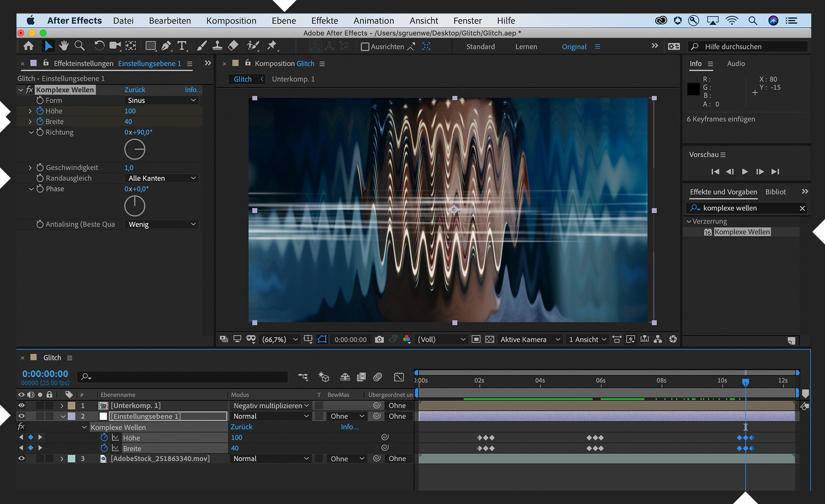Enable the Ausrichten checkbox

[365, 47]
